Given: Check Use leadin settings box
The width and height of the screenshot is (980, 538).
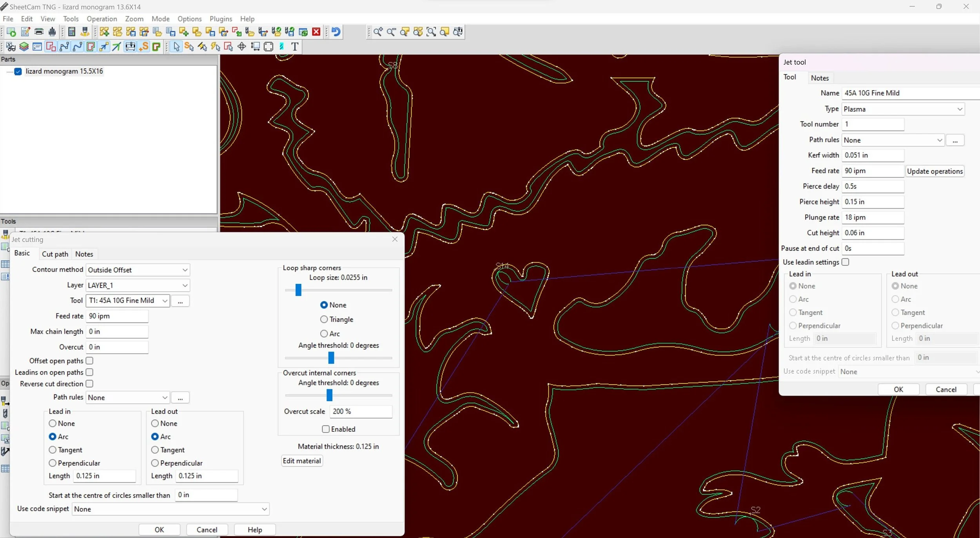Looking at the screenshot, I should click(846, 262).
